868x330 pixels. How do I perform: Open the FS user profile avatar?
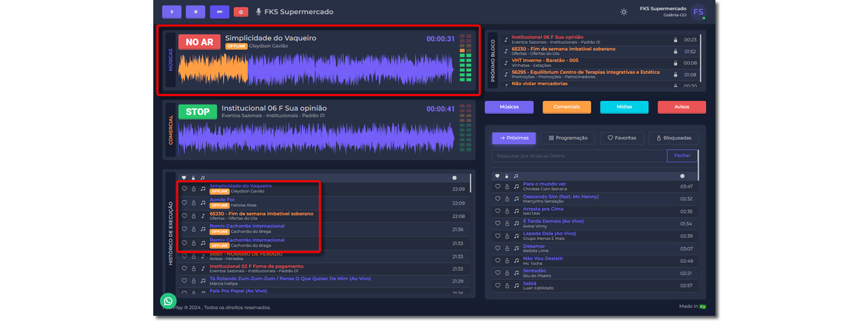(698, 12)
